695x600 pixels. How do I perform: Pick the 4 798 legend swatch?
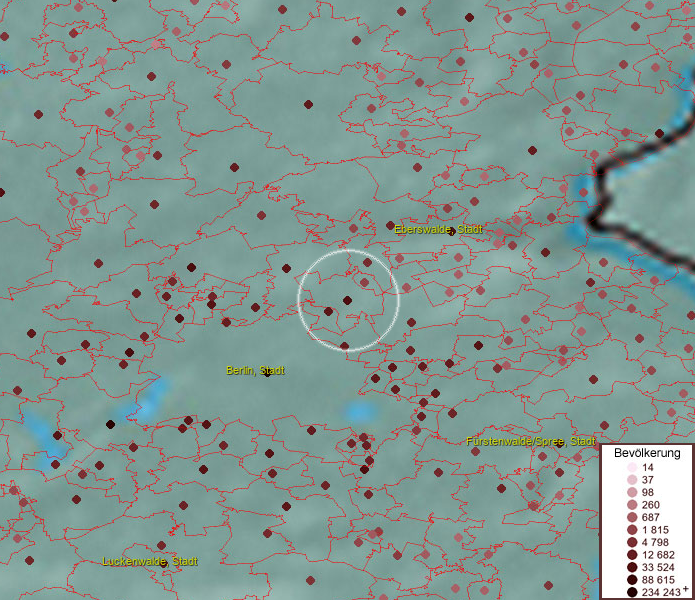pyautogui.click(x=632, y=543)
